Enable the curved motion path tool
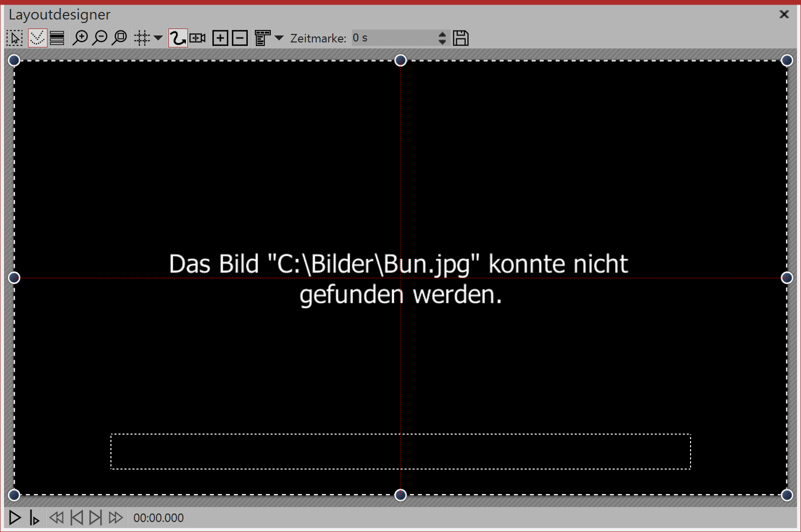This screenshot has height=532, width=801. tap(177, 37)
